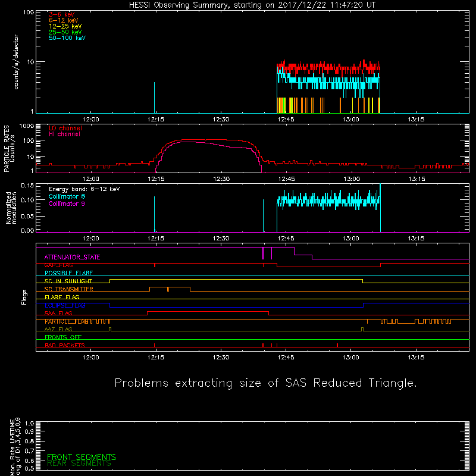
Task: Select the SC_IN_SUNLIGHT flag label
Action: pos(68,281)
